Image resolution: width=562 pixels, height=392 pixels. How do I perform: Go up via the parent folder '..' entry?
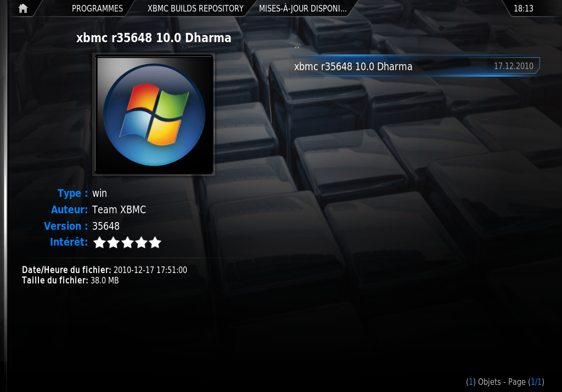tap(297, 47)
